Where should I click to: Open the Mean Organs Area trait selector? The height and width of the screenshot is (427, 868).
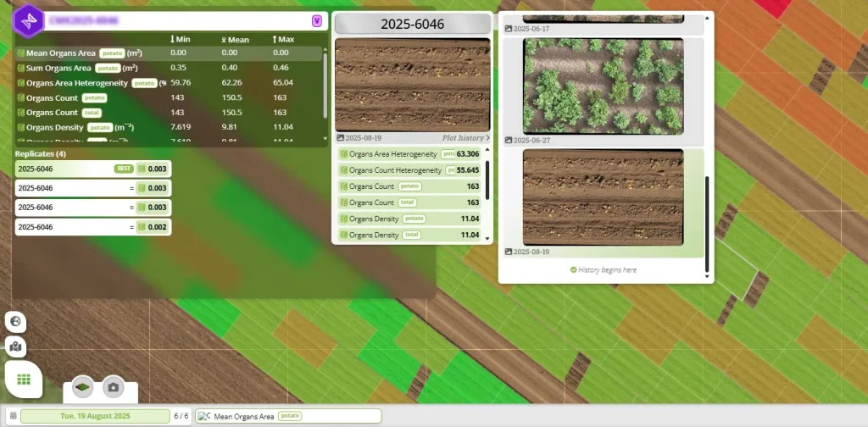(x=288, y=416)
